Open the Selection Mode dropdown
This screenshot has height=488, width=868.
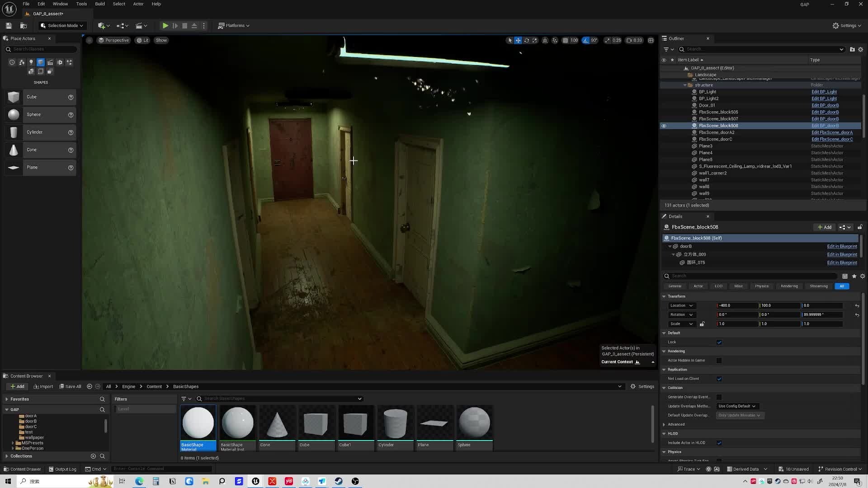62,26
